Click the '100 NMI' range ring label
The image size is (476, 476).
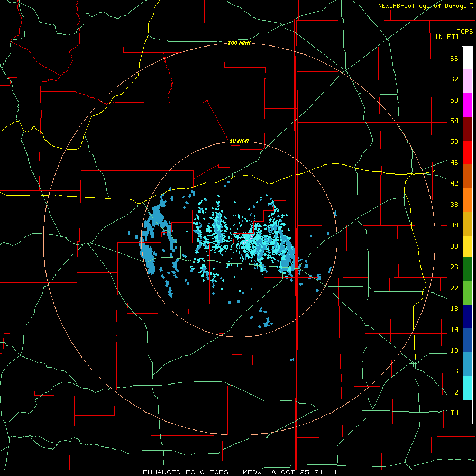point(239,43)
